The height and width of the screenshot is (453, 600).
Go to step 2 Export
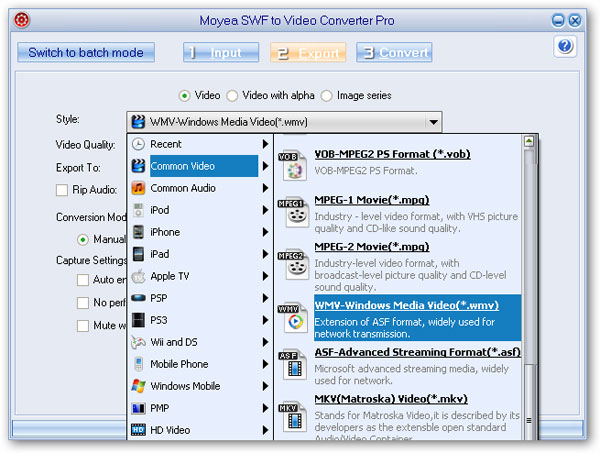click(308, 52)
